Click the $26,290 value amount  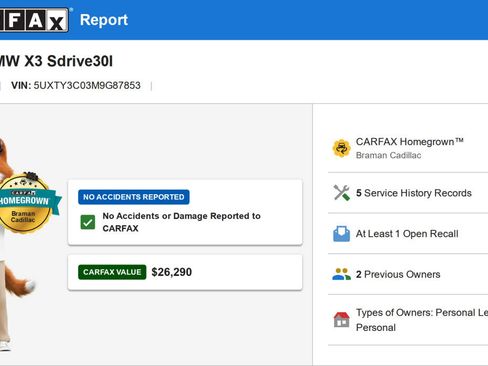172,272
